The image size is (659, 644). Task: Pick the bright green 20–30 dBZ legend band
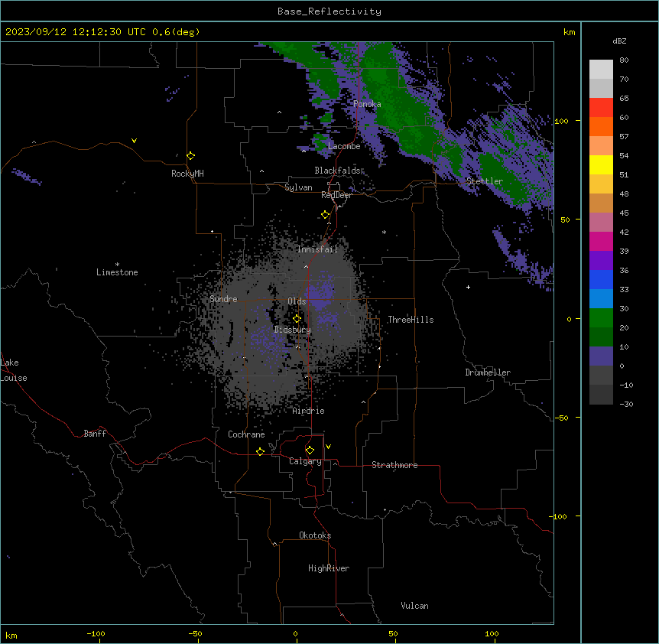601,318
